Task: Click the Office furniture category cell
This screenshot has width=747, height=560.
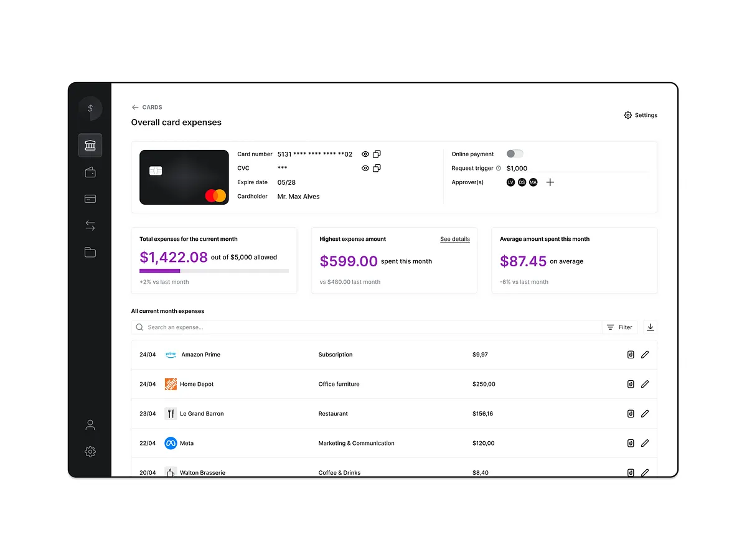Action: pos(339,384)
